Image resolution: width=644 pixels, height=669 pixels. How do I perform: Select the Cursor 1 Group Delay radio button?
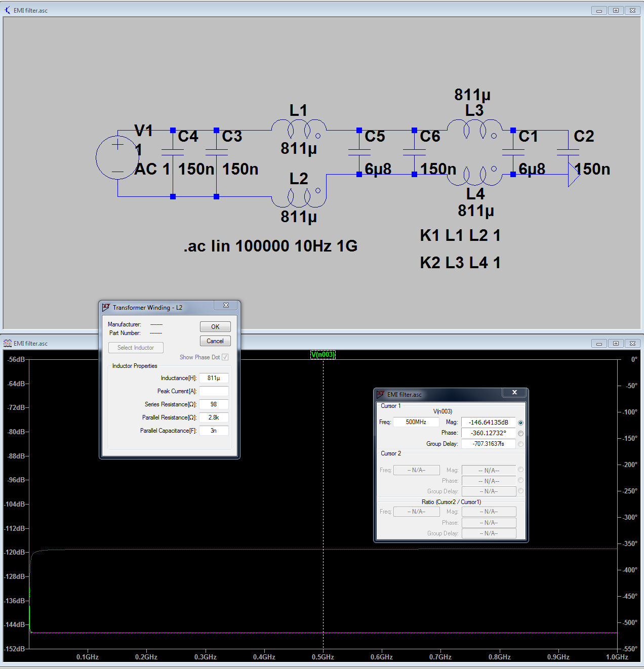pos(520,444)
